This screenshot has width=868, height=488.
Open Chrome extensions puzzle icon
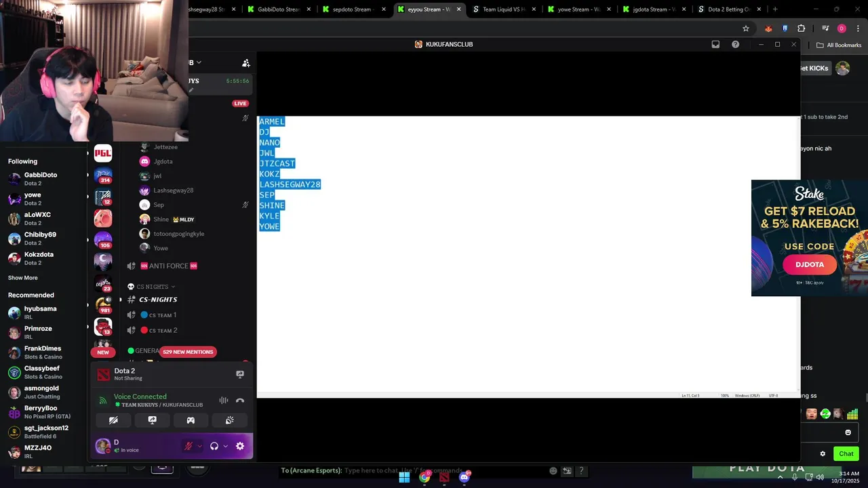pos(801,28)
